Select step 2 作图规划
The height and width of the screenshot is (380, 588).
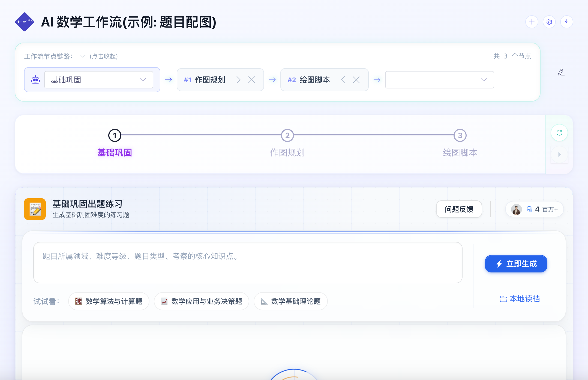(287, 143)
